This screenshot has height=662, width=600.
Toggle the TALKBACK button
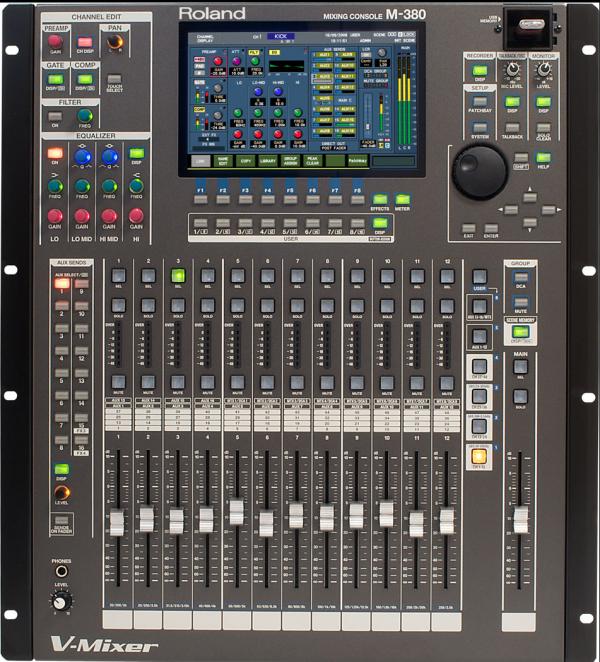[512, 128]
